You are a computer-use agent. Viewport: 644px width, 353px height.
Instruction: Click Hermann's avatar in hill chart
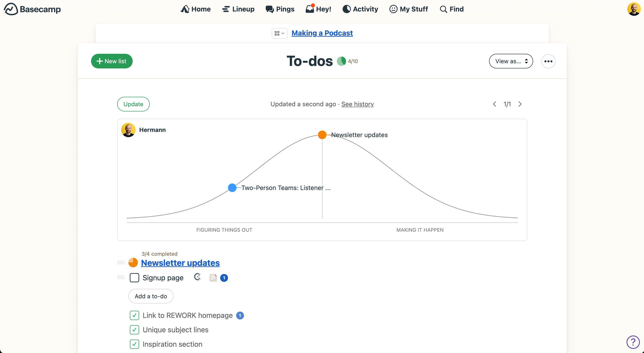click(128, 130)
